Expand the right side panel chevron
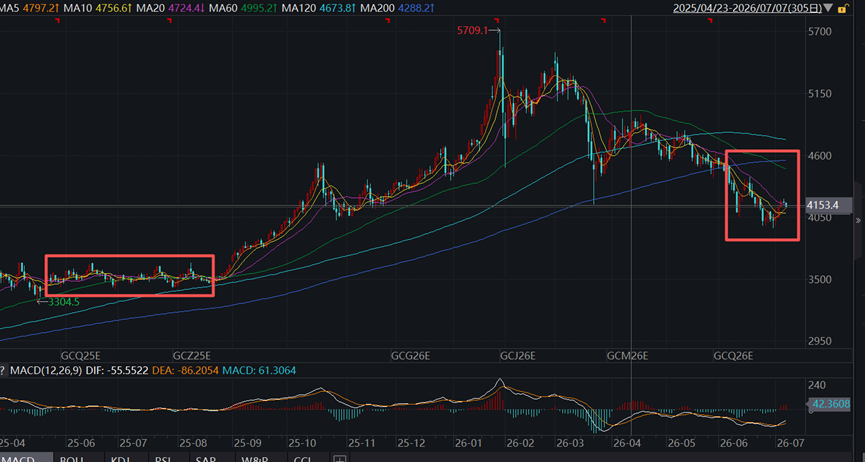The image size is (865, 462). (x=858, y=221)
